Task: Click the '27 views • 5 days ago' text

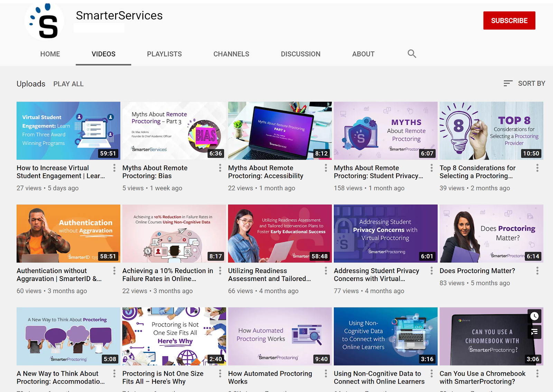Action: [48, 188]
